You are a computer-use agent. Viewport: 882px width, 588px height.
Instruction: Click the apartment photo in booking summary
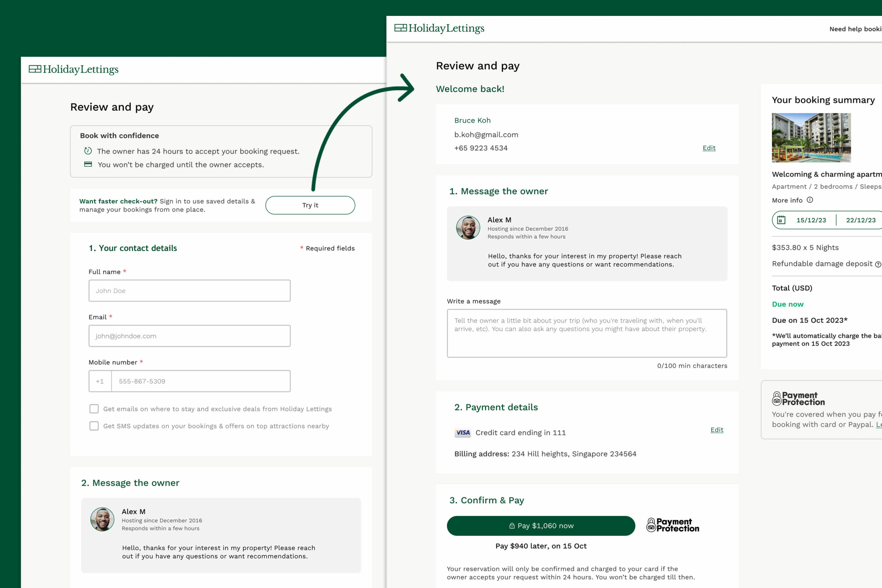tap(811, 138)
